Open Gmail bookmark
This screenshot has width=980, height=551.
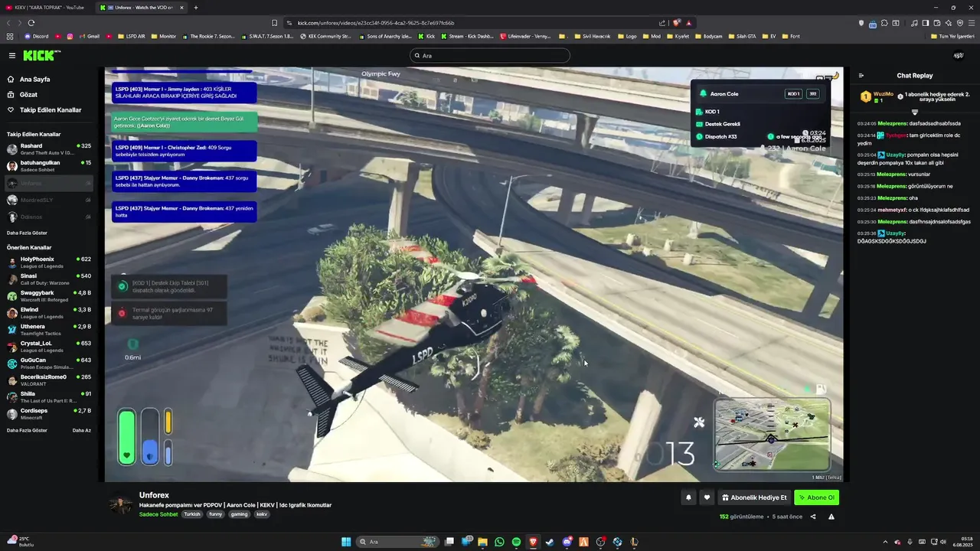90,36
